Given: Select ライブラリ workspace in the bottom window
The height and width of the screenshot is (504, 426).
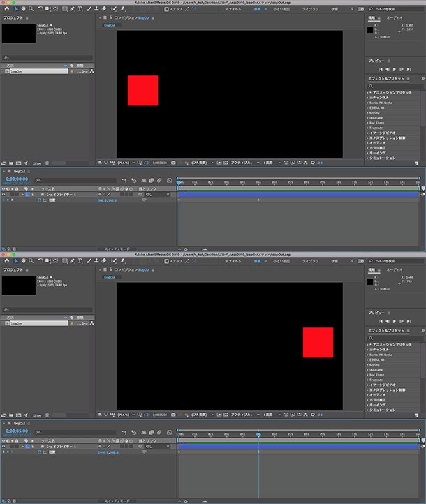Looking at the screenshot, I should (x=310, y=261).
